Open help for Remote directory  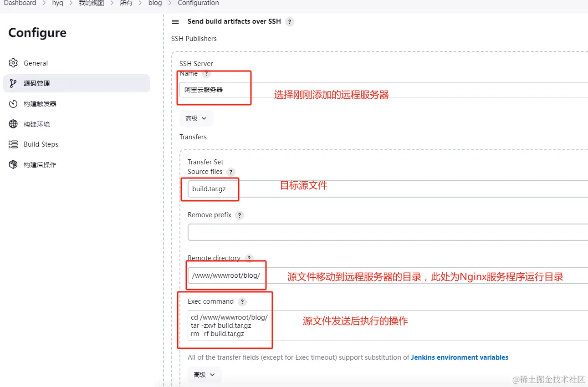[x=249, y=258]
